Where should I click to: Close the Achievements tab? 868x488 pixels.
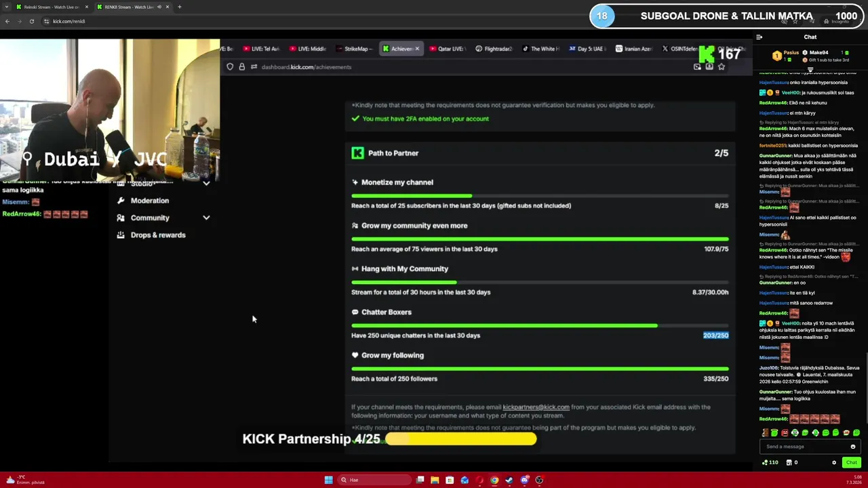click(417, 49)
